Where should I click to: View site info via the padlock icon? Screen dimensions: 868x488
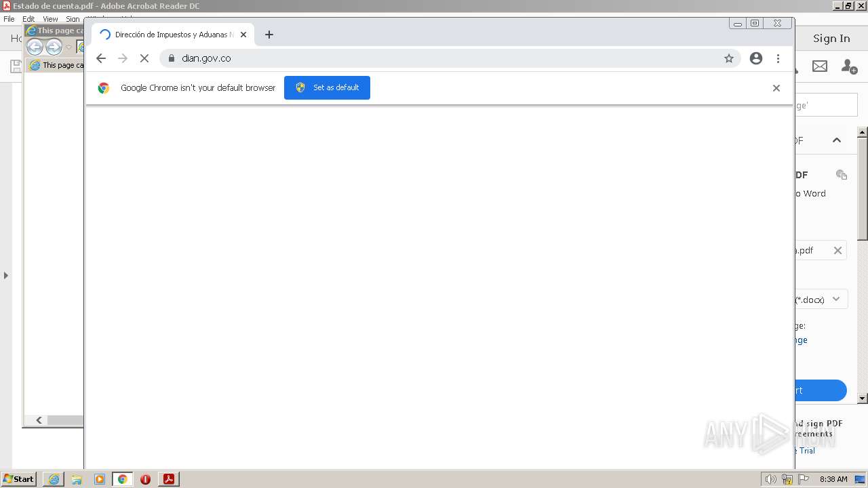point(171,58)
